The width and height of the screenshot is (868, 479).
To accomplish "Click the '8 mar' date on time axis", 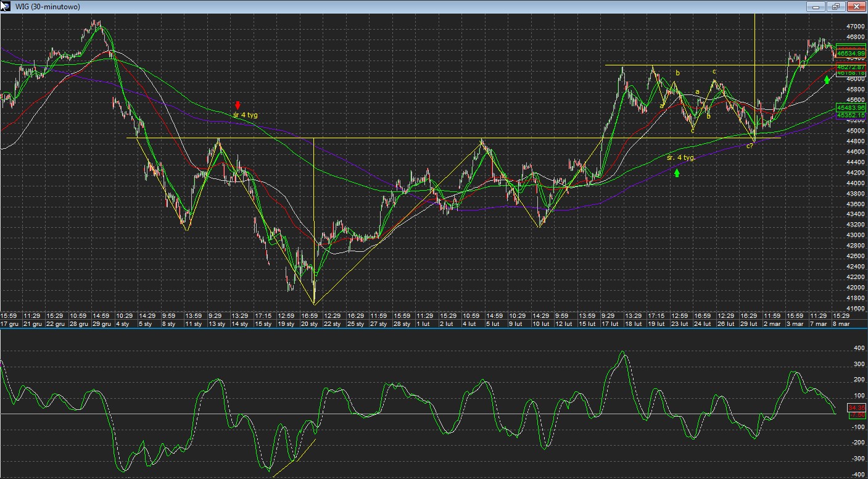I will (841, 323).
